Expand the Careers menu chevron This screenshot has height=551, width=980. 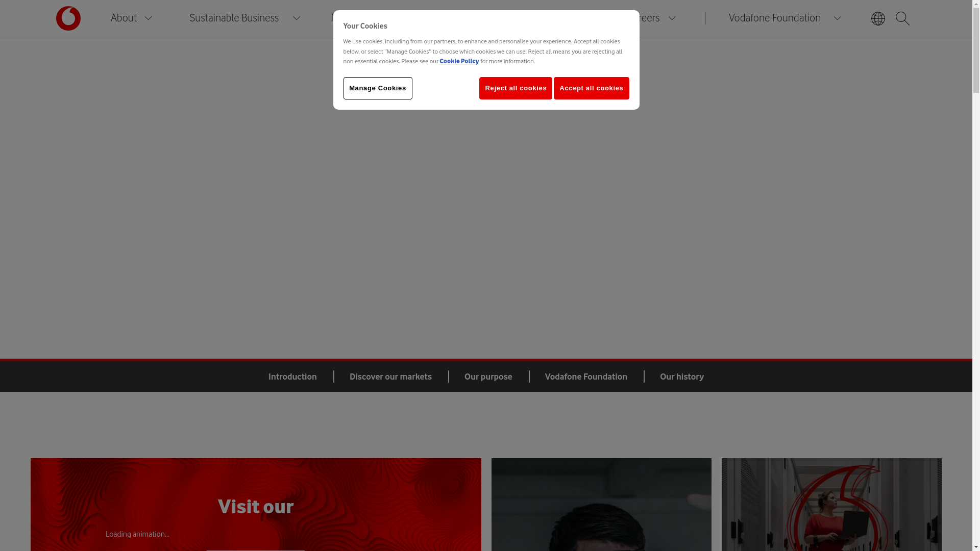pyautogui.click(x=672, y=18)
